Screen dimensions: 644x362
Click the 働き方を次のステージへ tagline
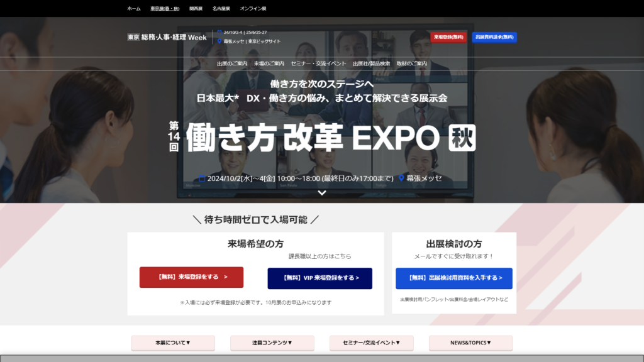pos(322,84)
